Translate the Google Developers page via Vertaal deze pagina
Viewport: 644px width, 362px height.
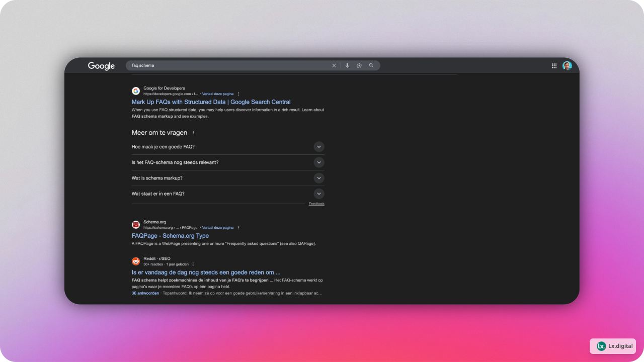(x=218, y=94)
